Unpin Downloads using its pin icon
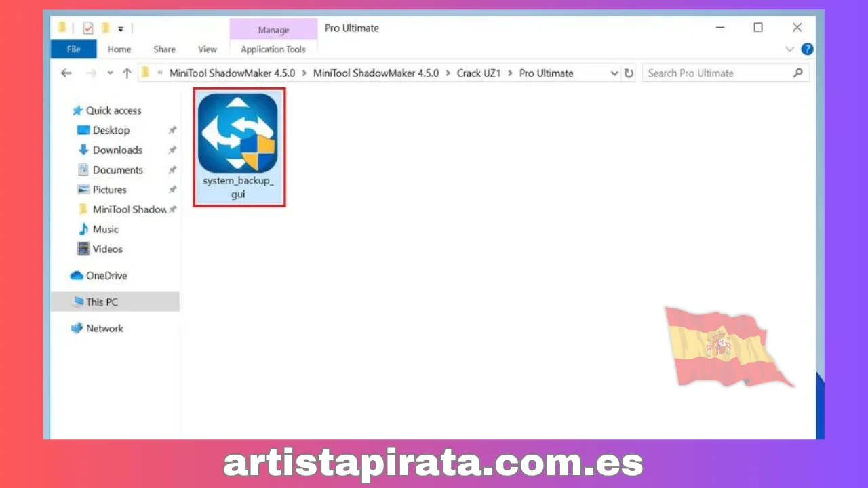 point(172,150)
